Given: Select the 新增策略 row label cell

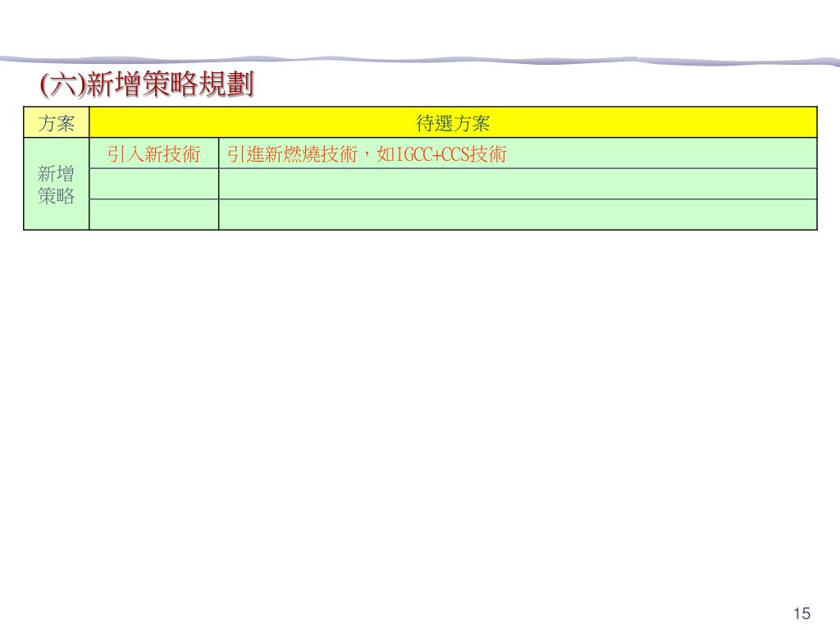Looking at the screenshot, I should click(57, 185).
